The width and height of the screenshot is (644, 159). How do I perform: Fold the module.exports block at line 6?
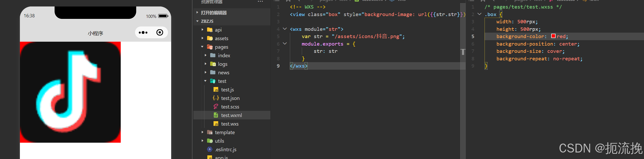click(x=285, y=44)
